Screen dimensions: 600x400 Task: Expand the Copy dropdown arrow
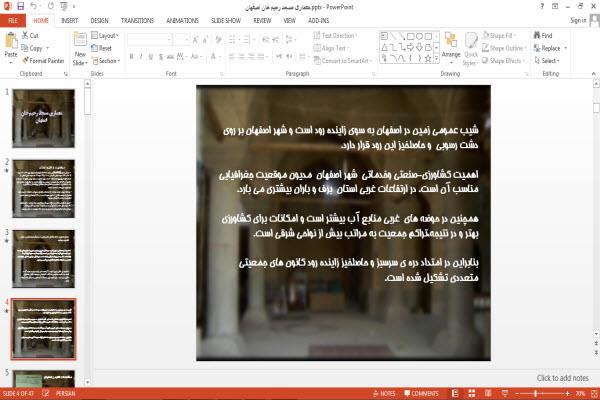coord(48,48)
